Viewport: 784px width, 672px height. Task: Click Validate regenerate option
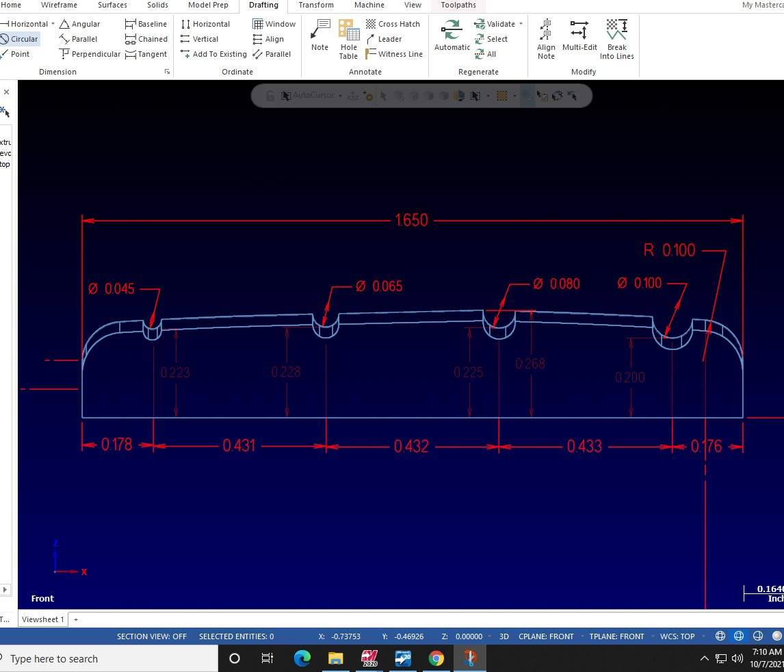click(x=495, y=24)
